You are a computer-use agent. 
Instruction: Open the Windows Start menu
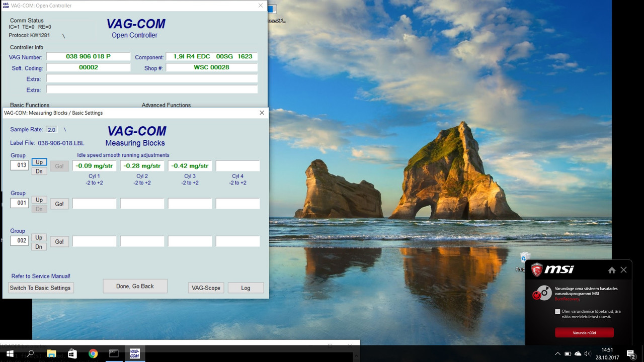[x=10, y=353]
